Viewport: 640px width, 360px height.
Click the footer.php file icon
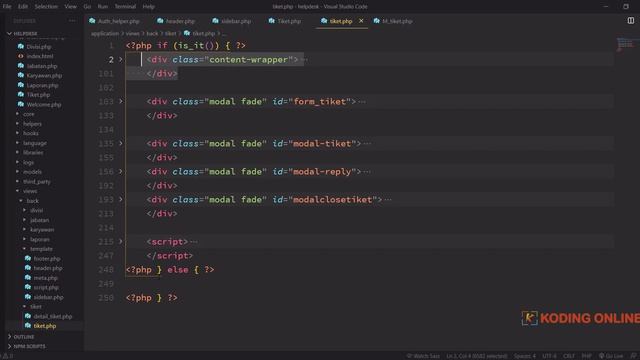tap(28, 258)
